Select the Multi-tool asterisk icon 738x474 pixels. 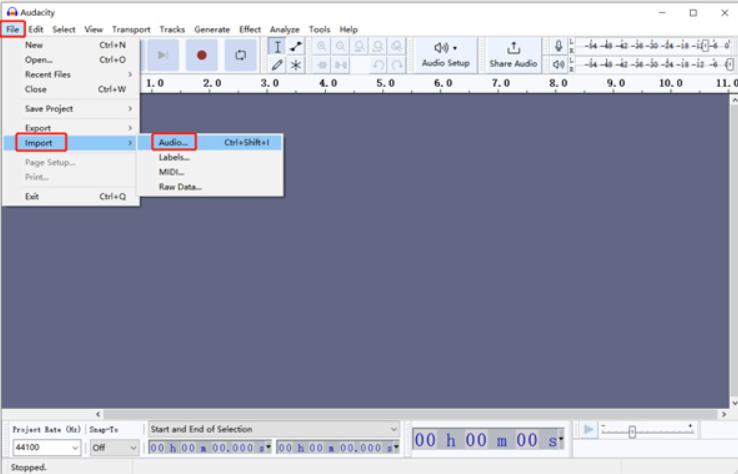coord(296,64)
